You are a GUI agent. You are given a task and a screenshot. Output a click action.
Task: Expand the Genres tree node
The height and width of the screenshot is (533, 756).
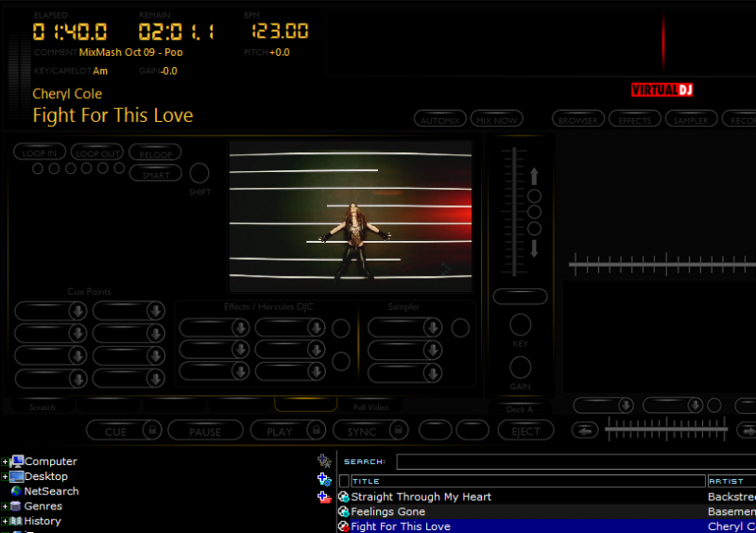pos(5,507)
